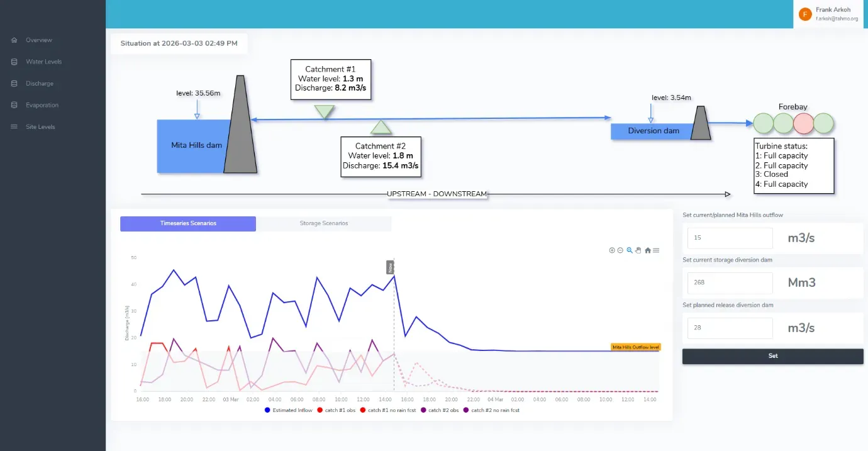This screenshot has height=451, width=868.
Task: Toggle the Estimated Inflow legend series
Action: pyautogui.click(x=289, y=410)
